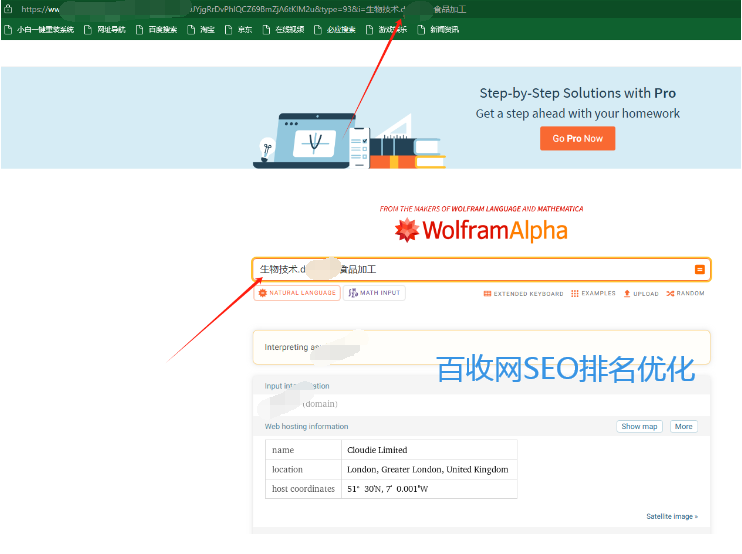This screenshot has width=742, height=554.
Task: Click the Show map button
Action: tap(639, 426)
